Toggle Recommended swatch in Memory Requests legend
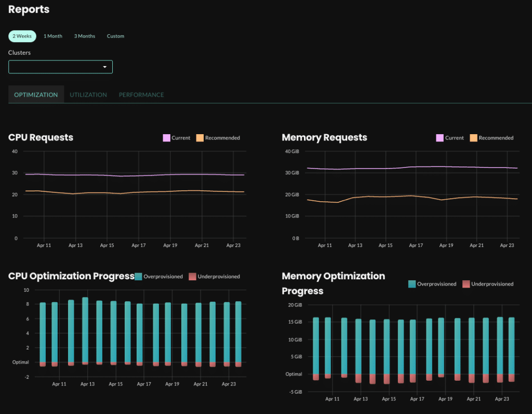The height and width of the screenshot is (414, 532). pyautogui.click(x=473, y=138)
